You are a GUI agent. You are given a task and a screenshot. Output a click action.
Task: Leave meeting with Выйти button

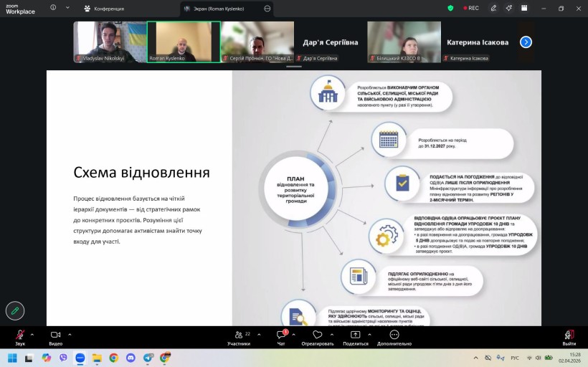[569, 338]
